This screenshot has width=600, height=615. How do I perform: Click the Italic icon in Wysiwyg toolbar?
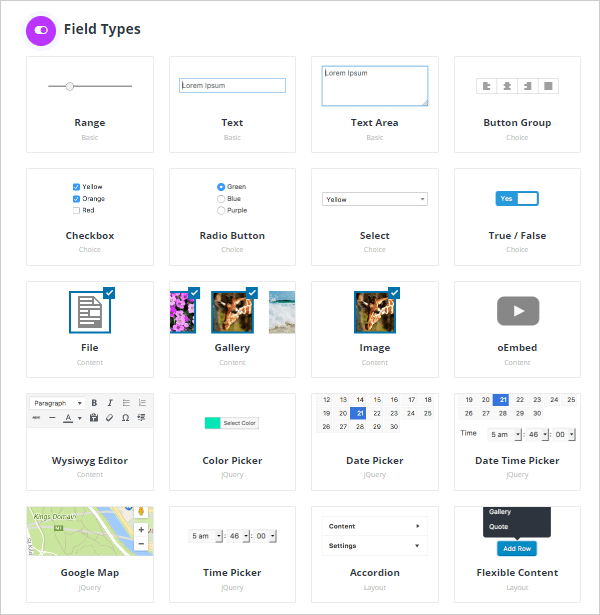(x=110, y=402)
